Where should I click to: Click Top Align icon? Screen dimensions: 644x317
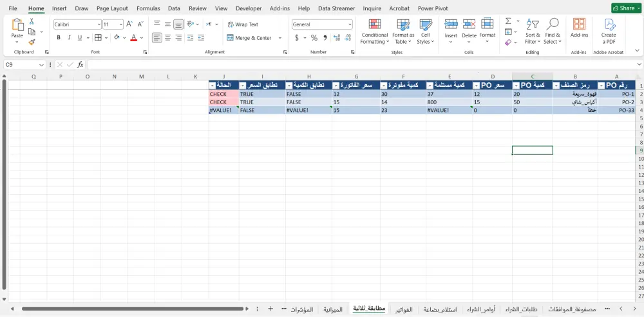(x=157, y=24)
